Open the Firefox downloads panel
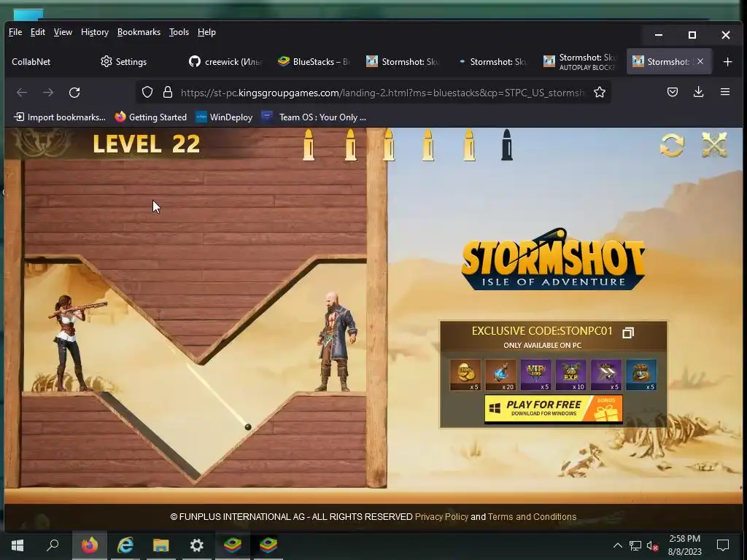 pyautogui.click(x=698, y=92)
